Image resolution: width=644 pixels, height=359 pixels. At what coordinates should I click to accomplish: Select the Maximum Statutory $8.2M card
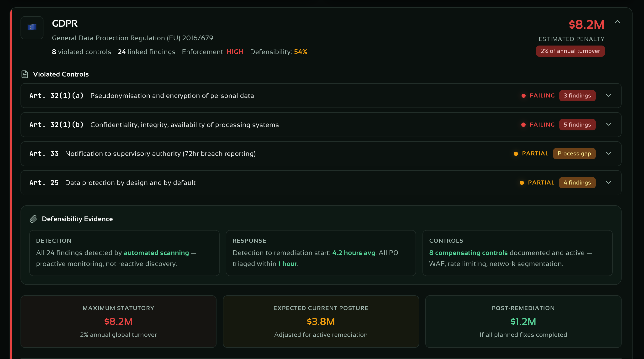(x=118, y=322)
